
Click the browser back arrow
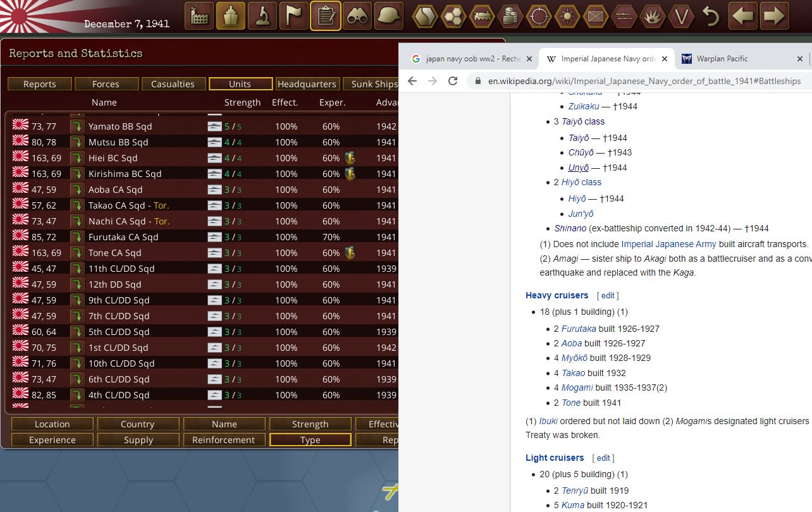coord(412,81)
